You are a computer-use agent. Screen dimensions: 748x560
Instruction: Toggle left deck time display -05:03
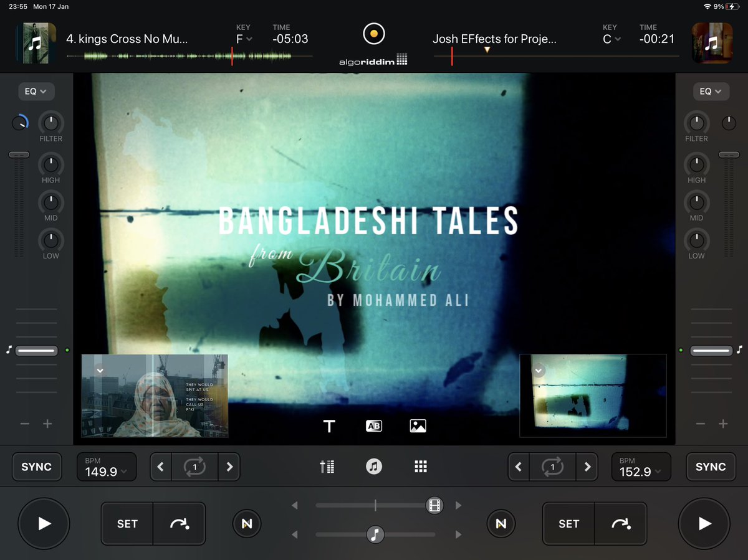click(290, 39)
